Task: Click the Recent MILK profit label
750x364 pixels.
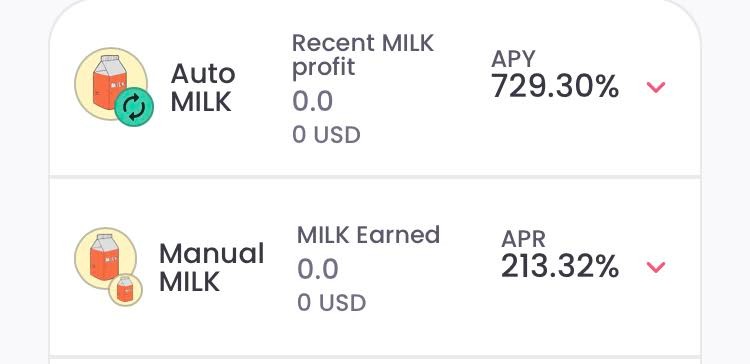Action: click(x=363, y=55)
